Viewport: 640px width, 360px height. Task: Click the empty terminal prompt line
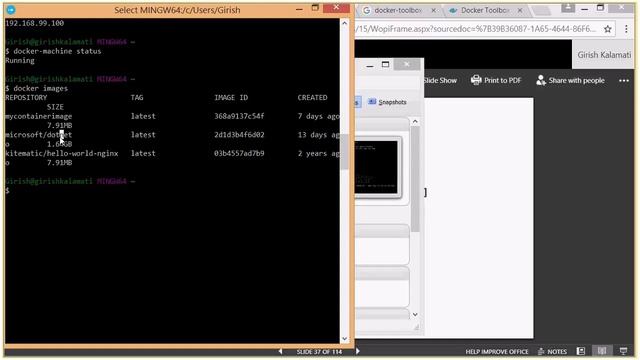(7, 191)
